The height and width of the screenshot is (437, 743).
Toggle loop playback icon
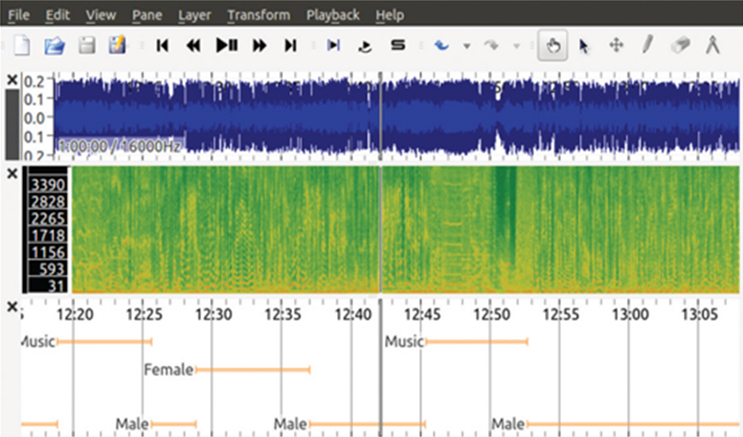365,46
